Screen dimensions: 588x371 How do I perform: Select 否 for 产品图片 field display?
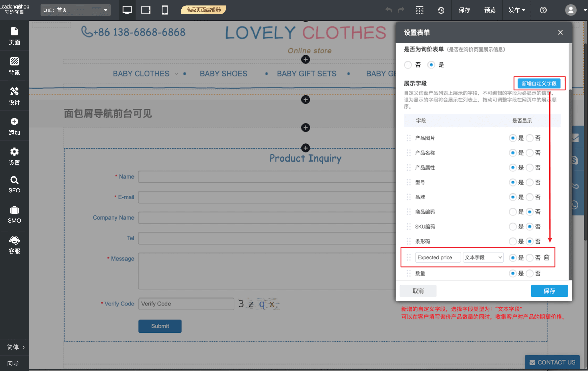point(530,138)
